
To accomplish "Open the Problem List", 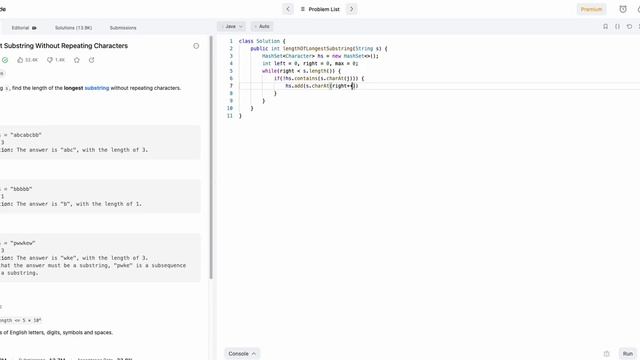I will point(320,9).
